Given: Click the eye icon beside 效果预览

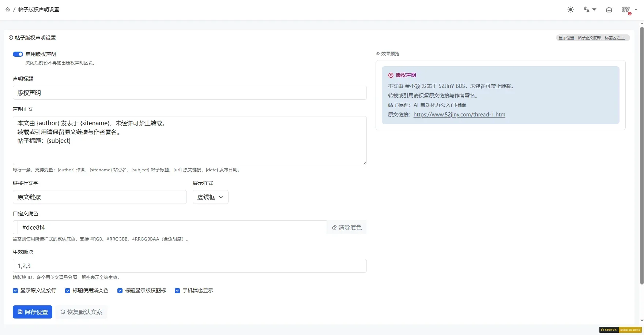Looking at the screenshot, I should click(378, 54).
